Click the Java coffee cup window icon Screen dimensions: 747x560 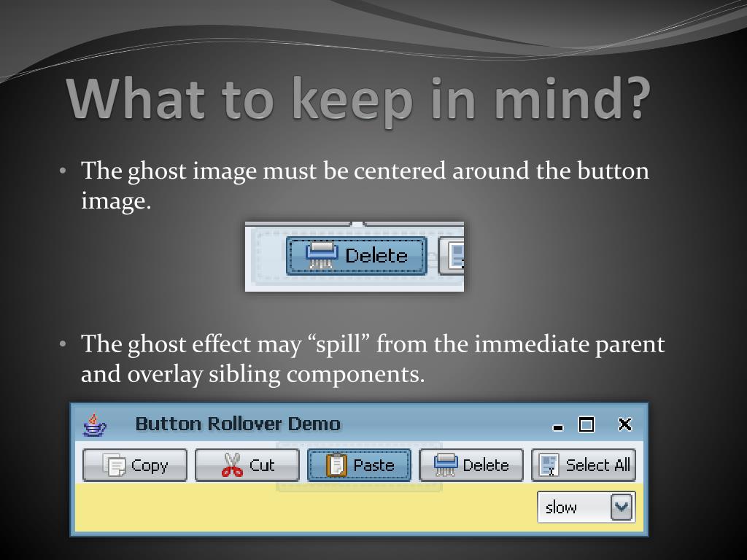pyautogui.click(x=94, y=424)
